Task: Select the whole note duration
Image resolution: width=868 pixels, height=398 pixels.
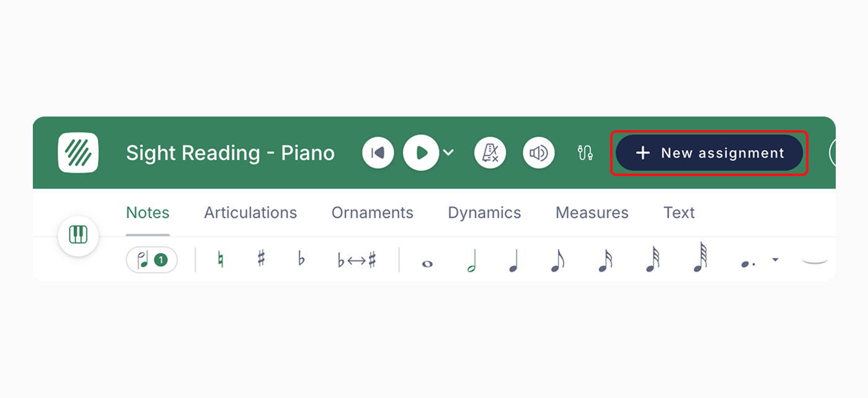Action: pyautogui.click(x=426, y=262)
